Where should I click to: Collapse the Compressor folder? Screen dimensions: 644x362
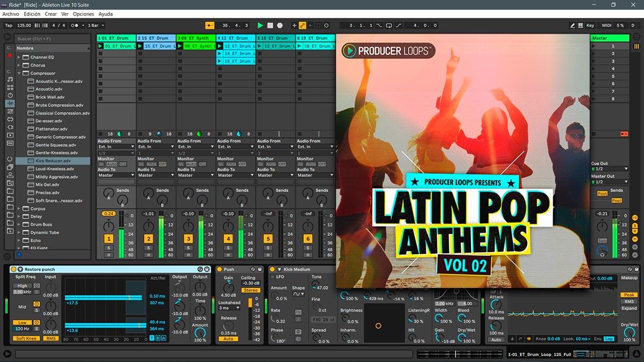19,73
